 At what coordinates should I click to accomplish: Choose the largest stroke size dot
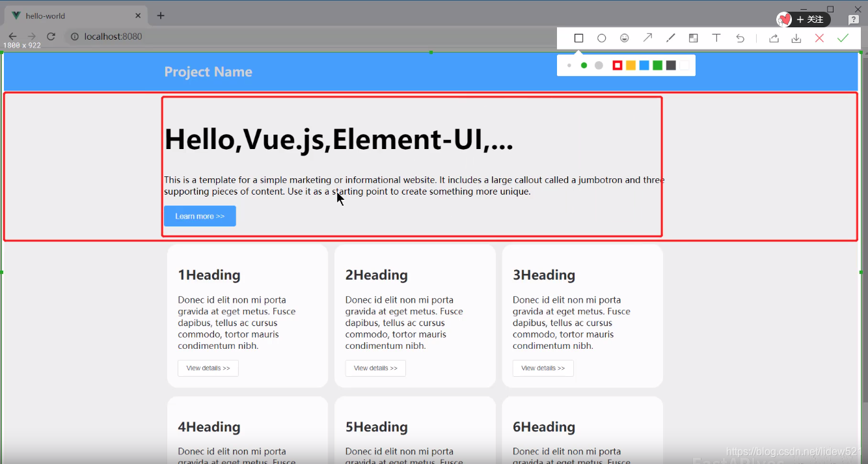click(599, 66)
